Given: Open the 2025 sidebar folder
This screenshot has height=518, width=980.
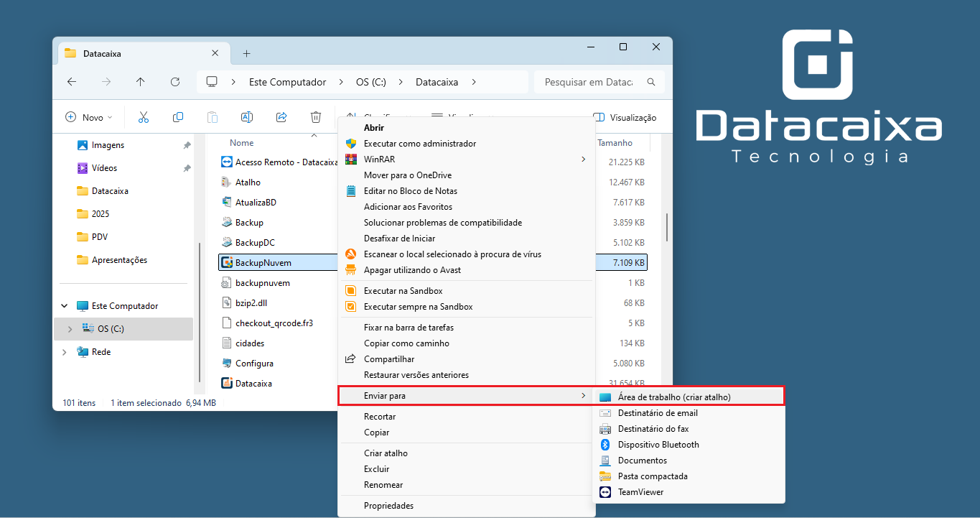Looking at the screenshot, I should [101, 214].
